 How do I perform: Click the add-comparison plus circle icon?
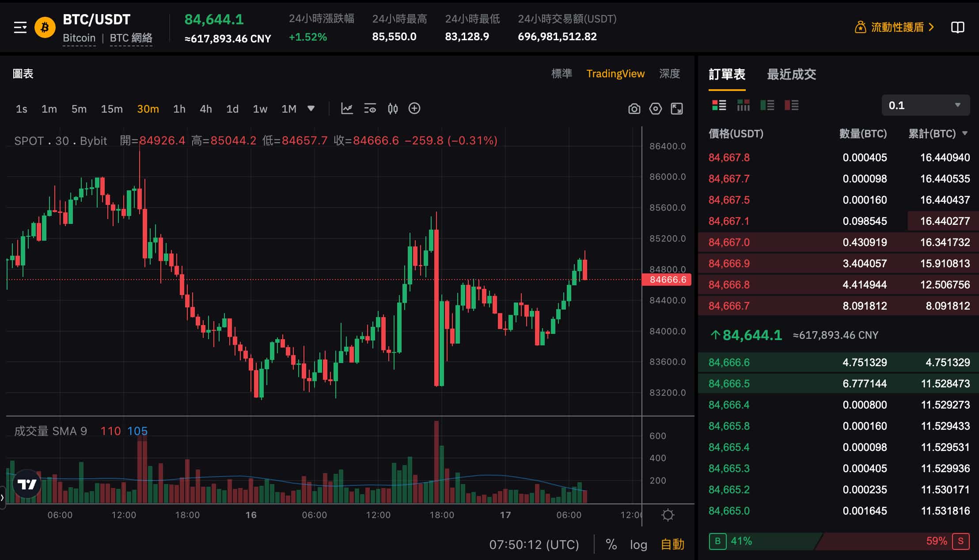tap(414, 109)
